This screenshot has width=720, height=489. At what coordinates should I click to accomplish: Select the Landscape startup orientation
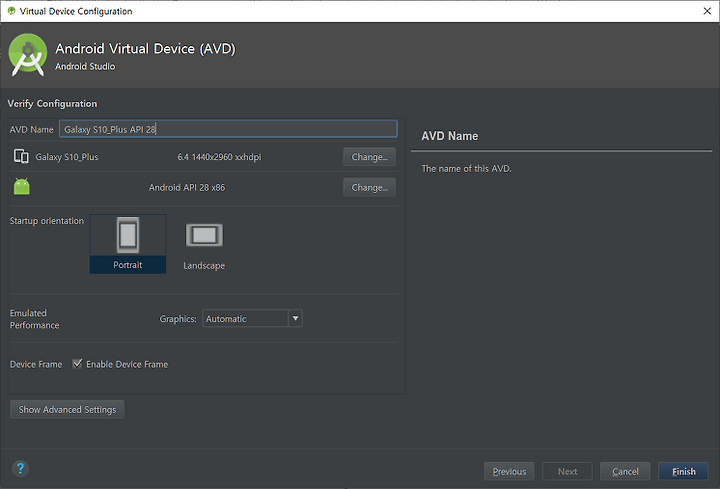[x=204, y=246]
